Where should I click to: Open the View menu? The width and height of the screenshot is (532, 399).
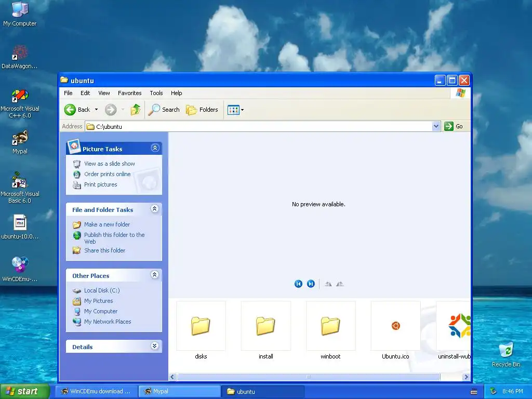click(104, 93)
